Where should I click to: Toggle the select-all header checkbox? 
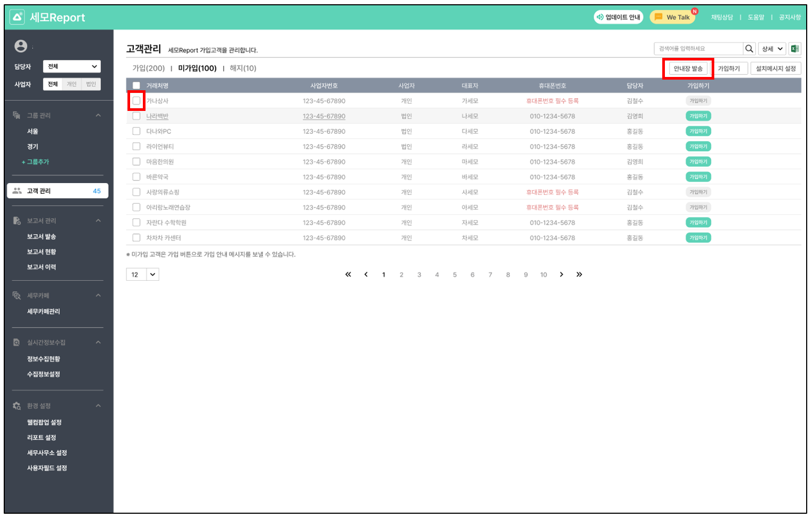136,85
